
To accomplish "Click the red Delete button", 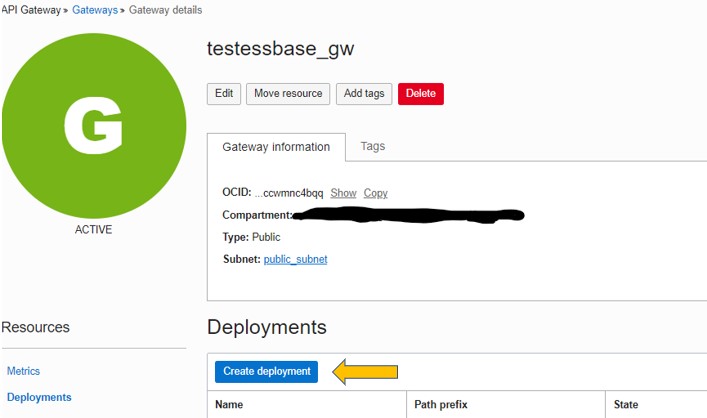I will pos(421,94).
